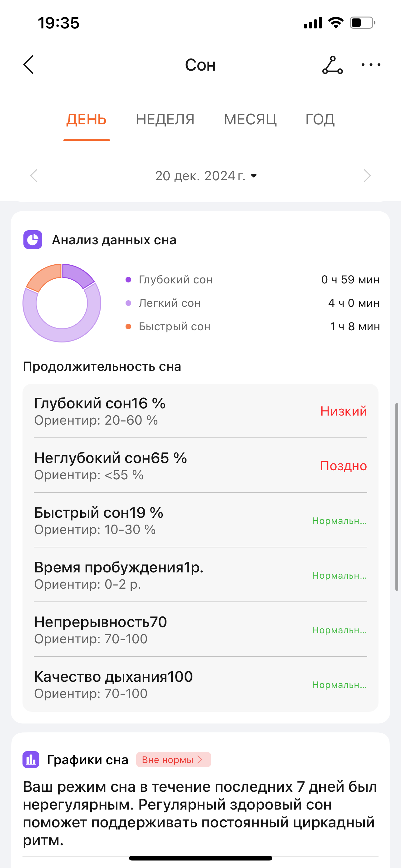Switch to the НЕДЕЛЯ tab
401x868 pixels.
(x=165, y=119)
